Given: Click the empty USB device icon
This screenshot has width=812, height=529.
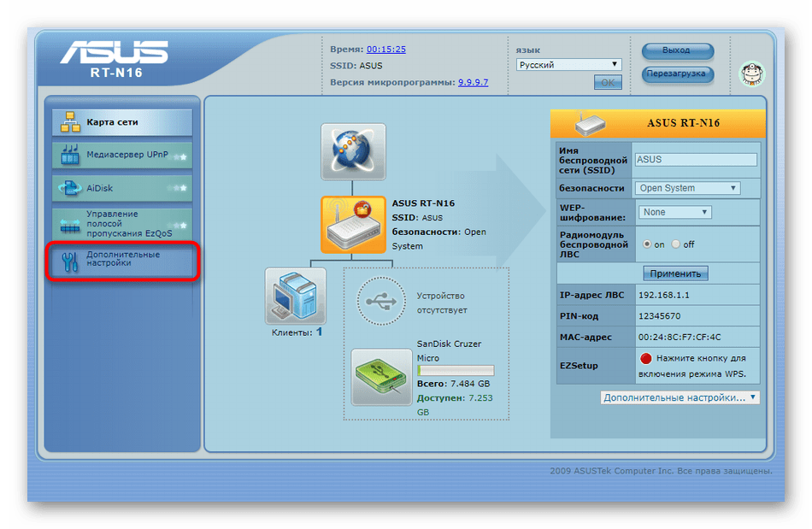Looking at the screenshot, I should 381,302.
